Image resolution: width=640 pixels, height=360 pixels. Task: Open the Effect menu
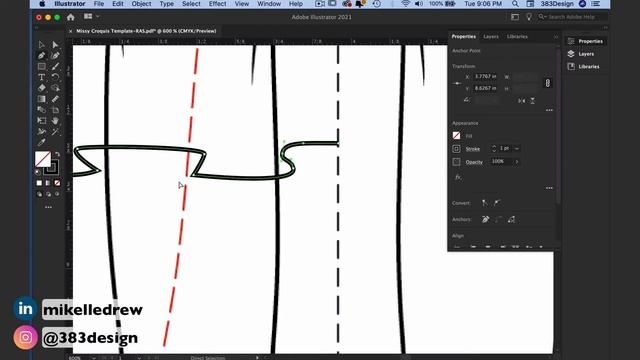click(x=218, y=4)
